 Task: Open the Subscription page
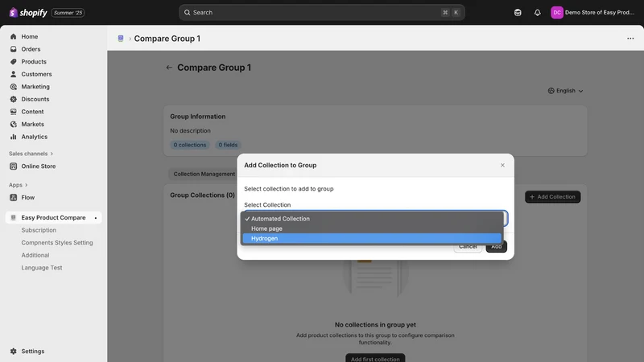click(39, 230)
